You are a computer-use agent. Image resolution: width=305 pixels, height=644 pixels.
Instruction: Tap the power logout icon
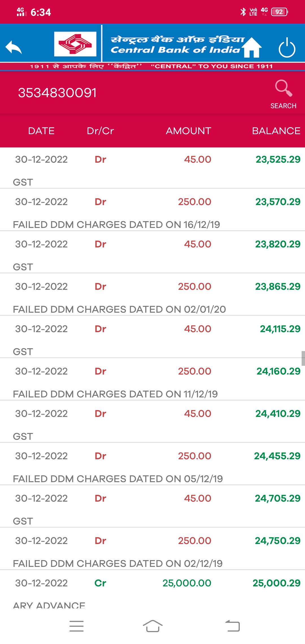click(x=287, y=48)
